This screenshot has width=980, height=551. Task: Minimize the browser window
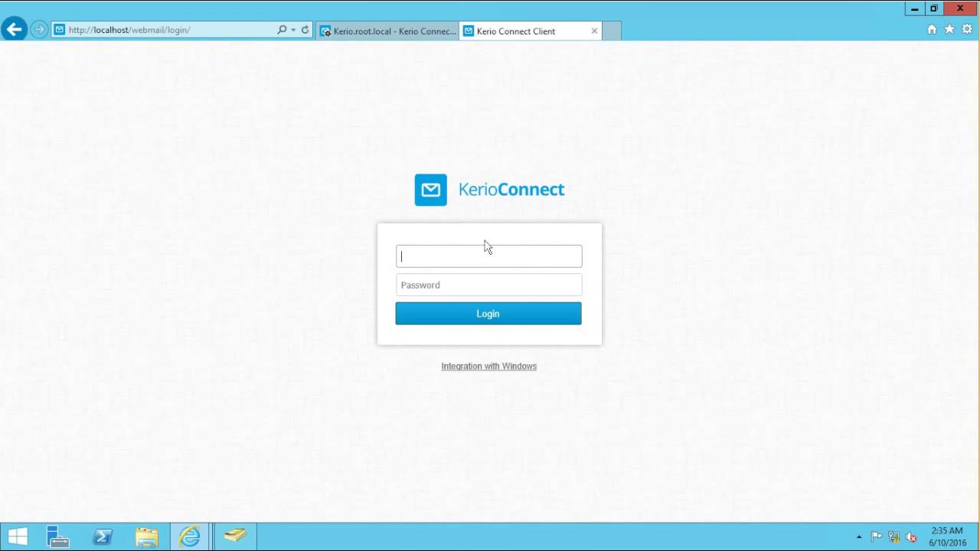pyautogui.click(x=915, y=8)
